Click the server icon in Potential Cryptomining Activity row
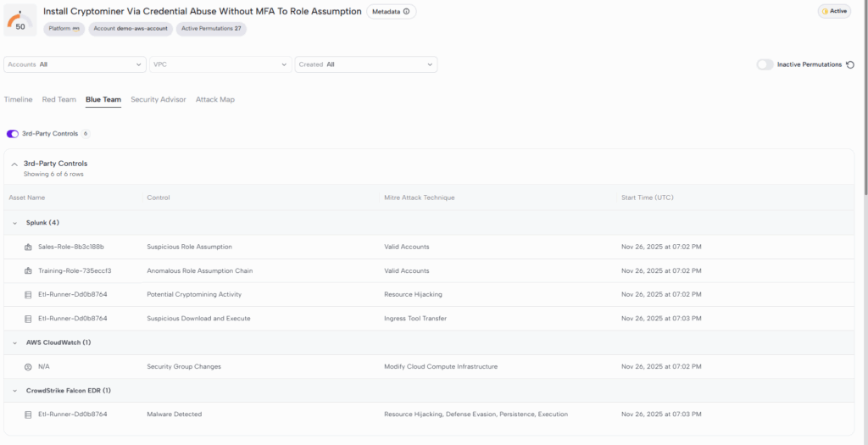 [28, 294]
